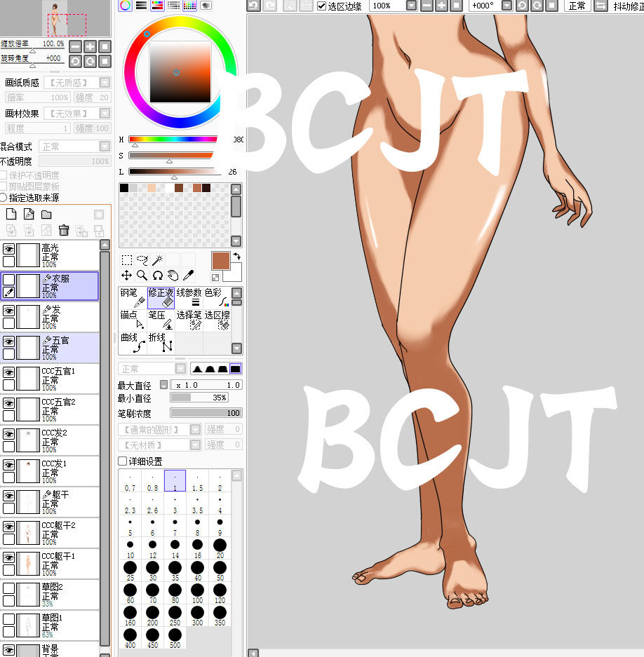Viewport: 644px width, 657px height.
Task: Select the move layer tool
Action: click(126, 276)
